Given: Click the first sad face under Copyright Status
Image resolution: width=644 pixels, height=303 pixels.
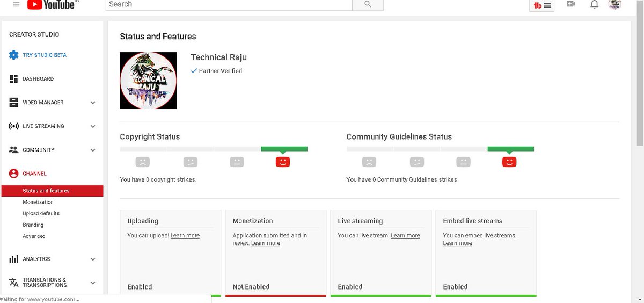Looking at the screenshot, I should (142, 161).
